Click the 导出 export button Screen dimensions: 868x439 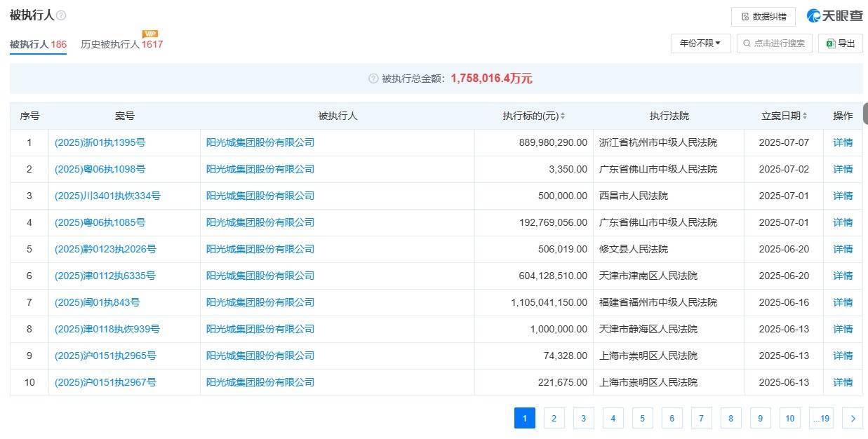[841, 43]
